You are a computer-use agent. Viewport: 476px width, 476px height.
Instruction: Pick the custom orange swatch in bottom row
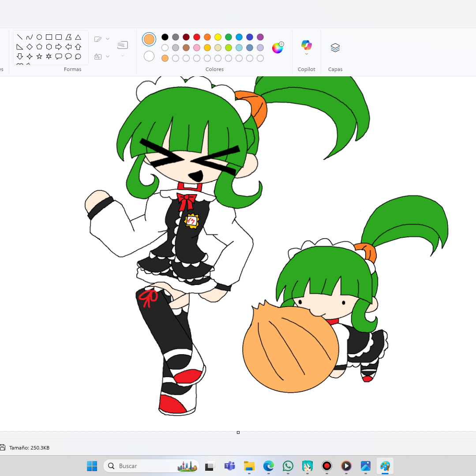point(165,58)
